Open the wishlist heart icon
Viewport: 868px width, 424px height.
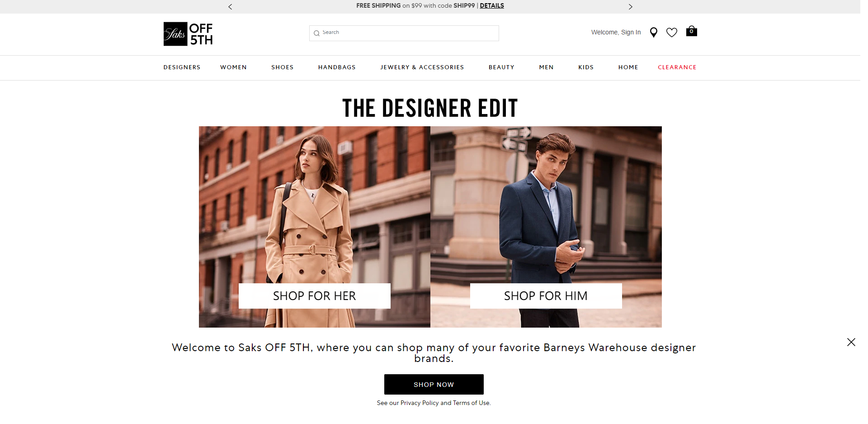click(x=672, y=32)
